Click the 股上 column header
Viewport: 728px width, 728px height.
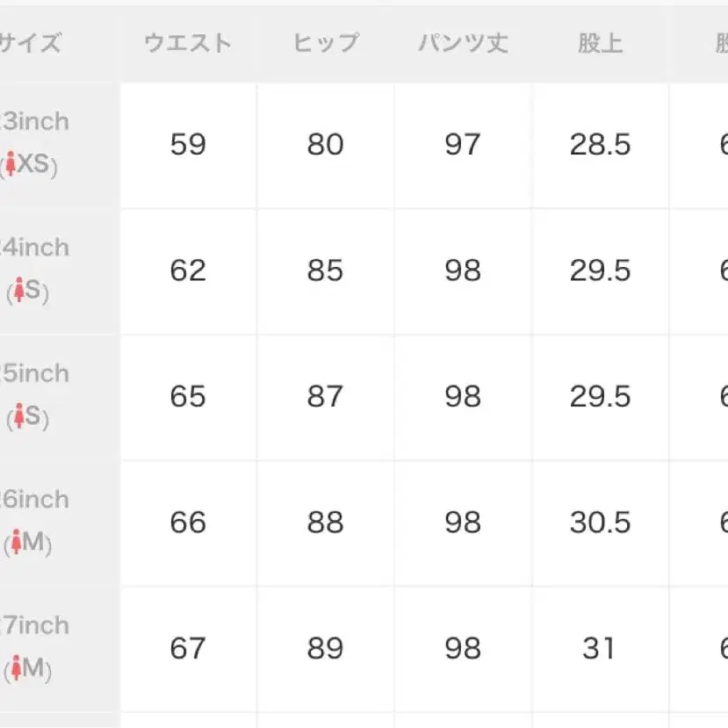tap(600, 43)
